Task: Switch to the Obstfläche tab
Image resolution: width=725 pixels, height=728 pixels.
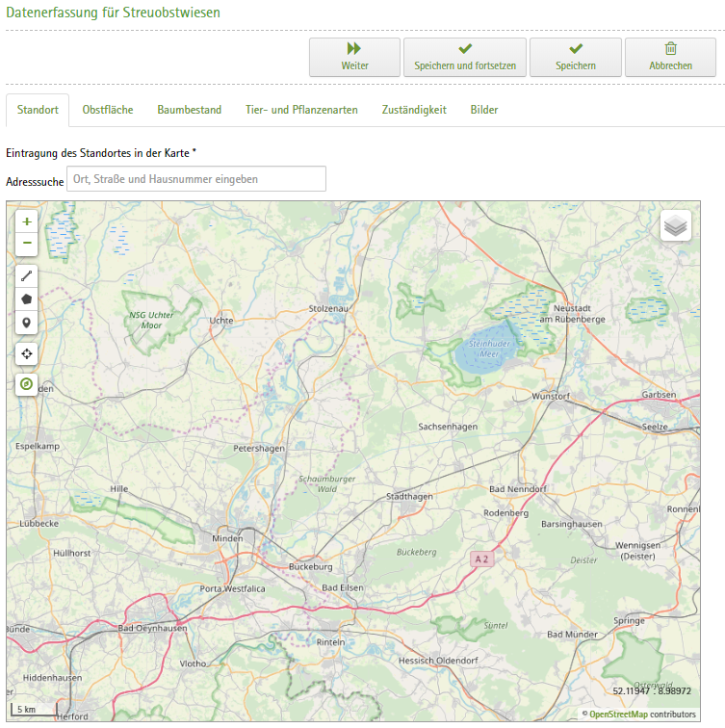Action: [108, 110]
